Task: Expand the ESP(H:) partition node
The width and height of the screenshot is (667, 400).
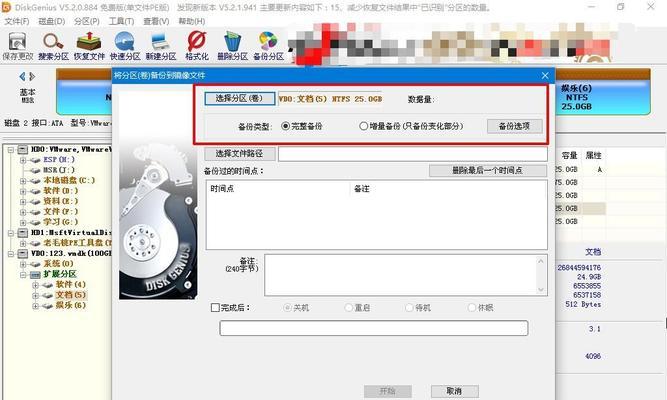Action: 23,160
